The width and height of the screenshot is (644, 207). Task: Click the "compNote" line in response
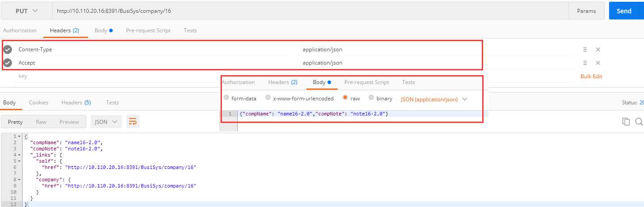(66, 149)
